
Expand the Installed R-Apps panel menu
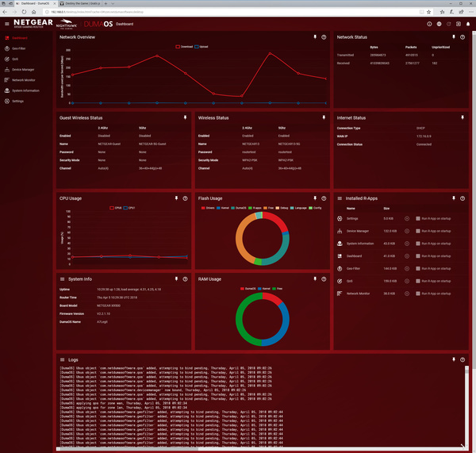pos(340,198)
